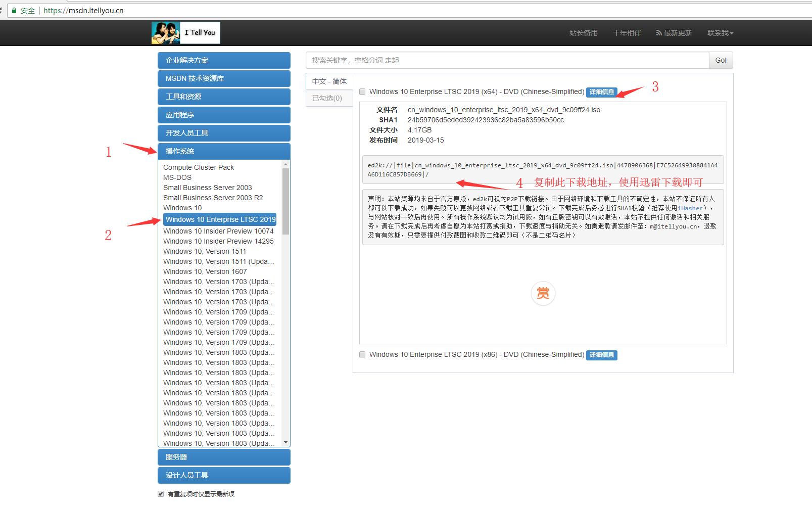Click the I Tell You logo
Screen dimensions: 812x507
tap(185, 32)
